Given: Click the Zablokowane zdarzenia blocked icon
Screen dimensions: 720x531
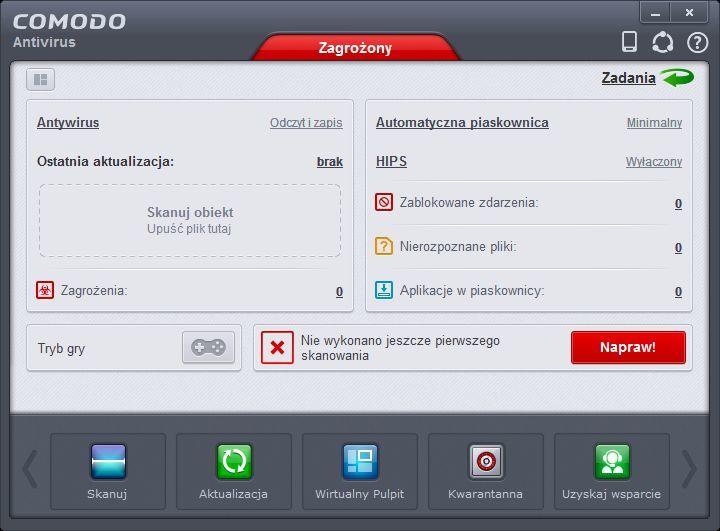Looking at the screenshot, I should click(384, 202).
